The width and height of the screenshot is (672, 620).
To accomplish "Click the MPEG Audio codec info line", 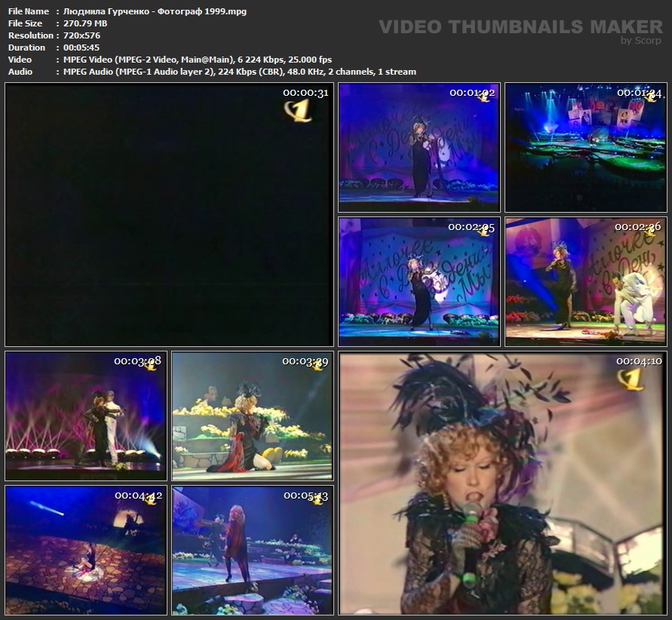I will [x=240, y=72].
